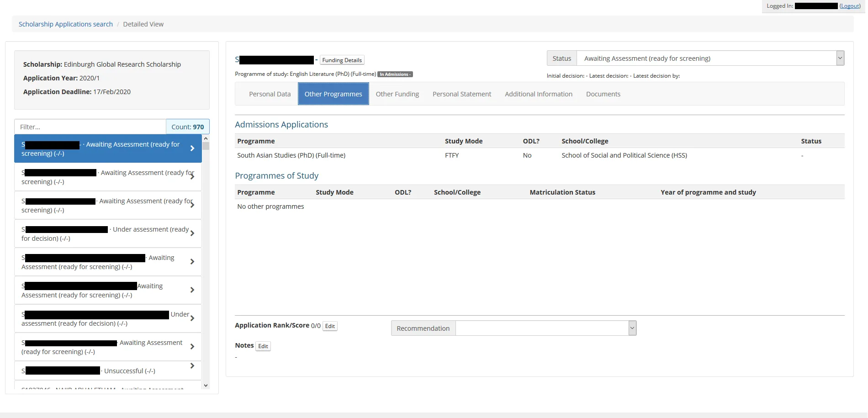Click the Logout link
This screenshot has height=418, width=868.
(850, 6)
